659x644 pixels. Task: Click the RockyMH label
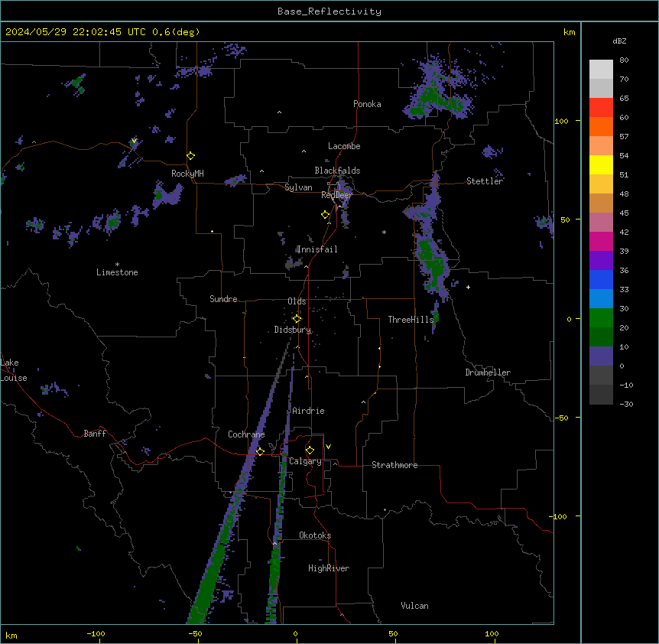[187, 174]
